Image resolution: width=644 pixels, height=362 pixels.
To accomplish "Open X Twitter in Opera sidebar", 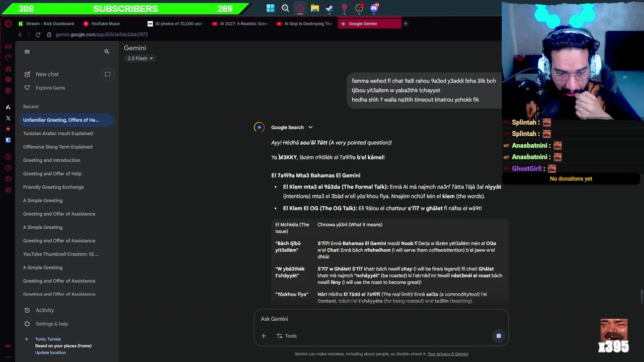I will coord(8,118).
